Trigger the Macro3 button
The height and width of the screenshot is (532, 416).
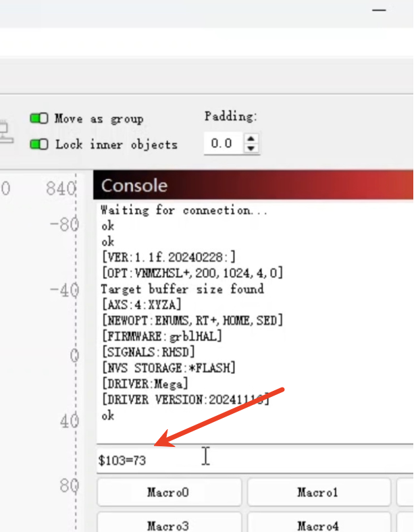click(169, 525)
